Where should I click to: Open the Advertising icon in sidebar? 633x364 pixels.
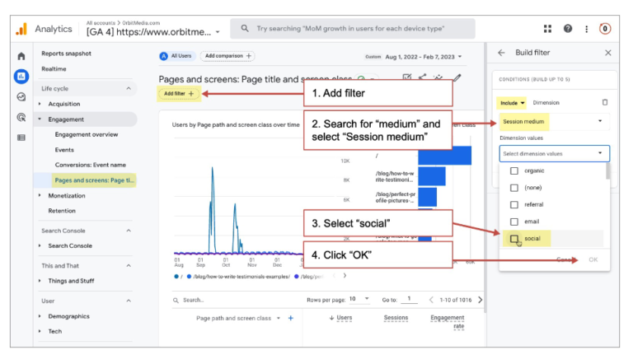tap(21, 118)
